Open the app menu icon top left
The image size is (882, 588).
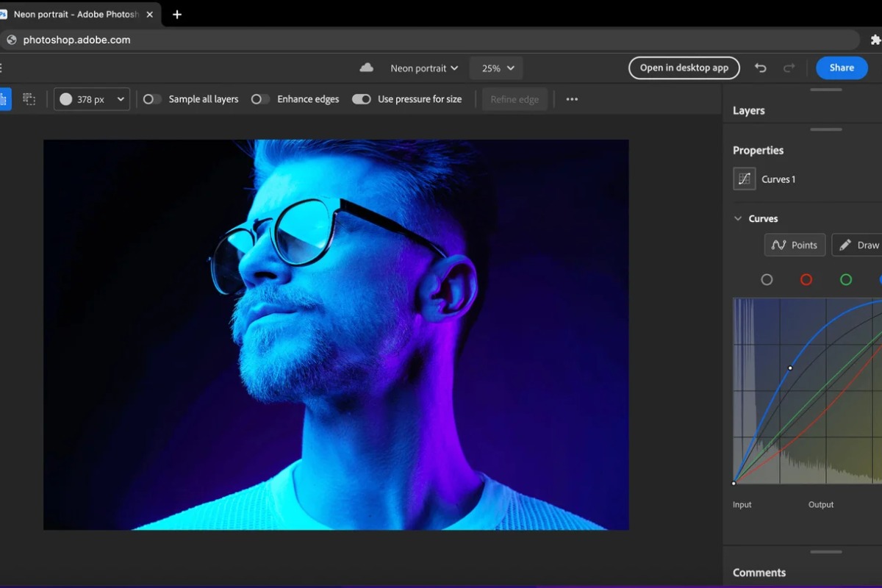(x=3, y=68)
